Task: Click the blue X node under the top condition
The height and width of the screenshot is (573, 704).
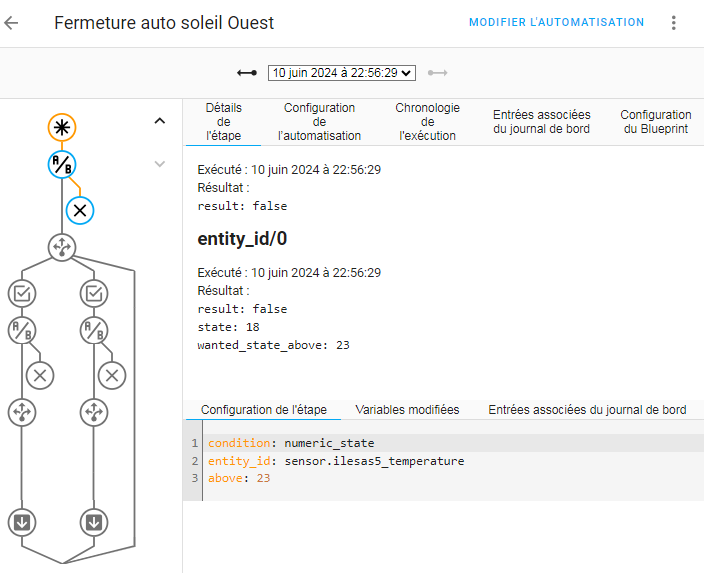Action: (x=80, y=210)
